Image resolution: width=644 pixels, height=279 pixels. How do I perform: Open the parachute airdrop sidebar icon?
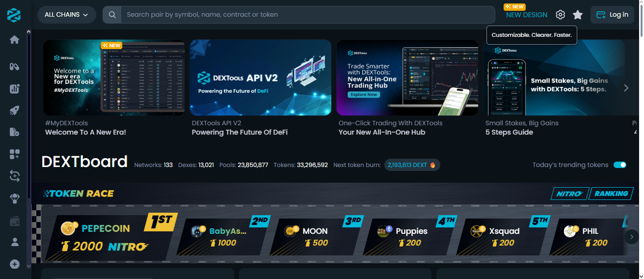click(14, 198)
